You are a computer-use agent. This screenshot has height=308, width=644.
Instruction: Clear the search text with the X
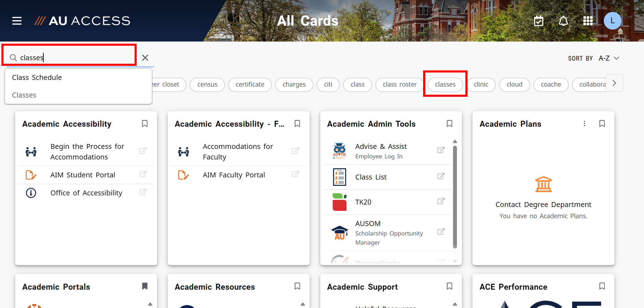coord(145,58)
